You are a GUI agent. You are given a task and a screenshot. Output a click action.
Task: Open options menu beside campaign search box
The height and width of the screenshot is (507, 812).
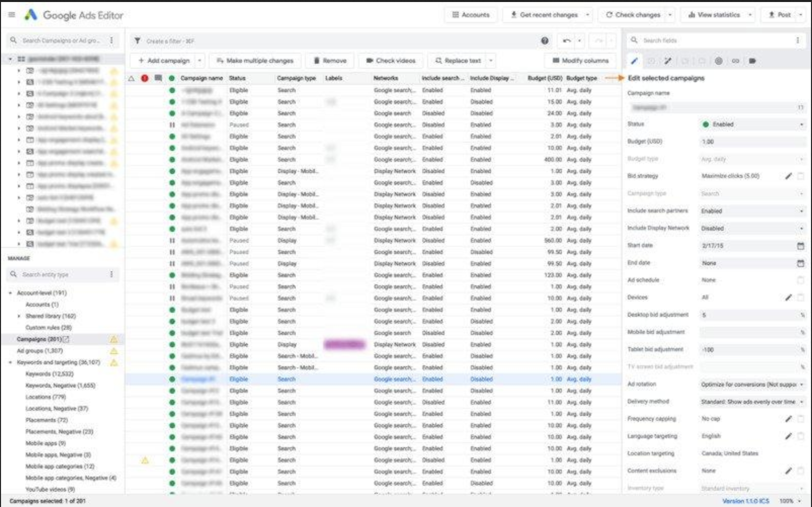tap(111, 40)
